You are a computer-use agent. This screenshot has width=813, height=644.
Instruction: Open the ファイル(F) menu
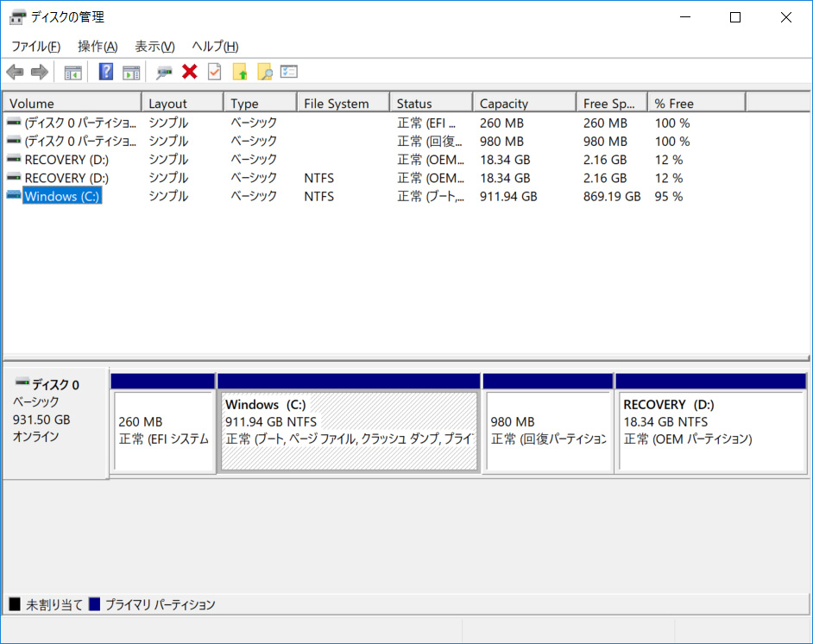coord(36,47)
